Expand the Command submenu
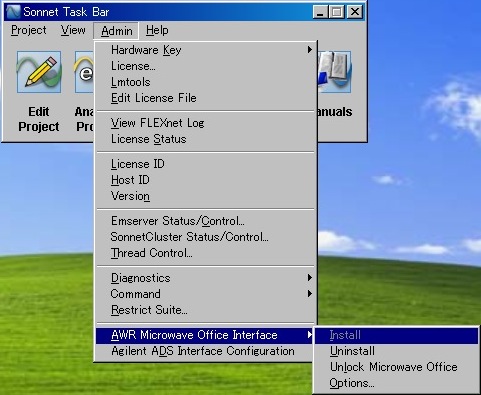The width and height of the screenshot is (481, 395). 205,294
